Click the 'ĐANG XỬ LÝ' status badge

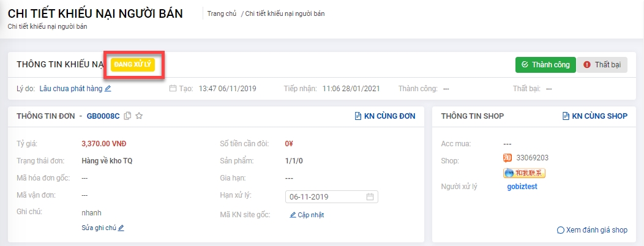point(133,64)
